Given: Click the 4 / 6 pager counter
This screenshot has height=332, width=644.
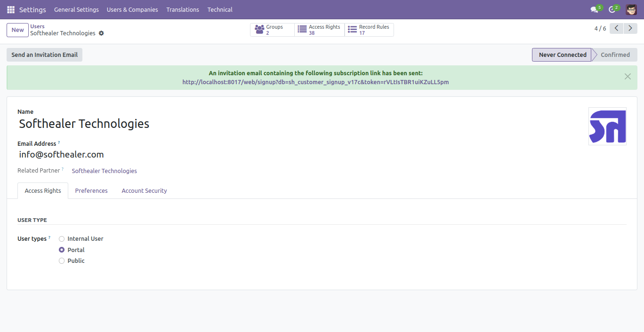Looking at the screenshot, I should tap(600, 29).
